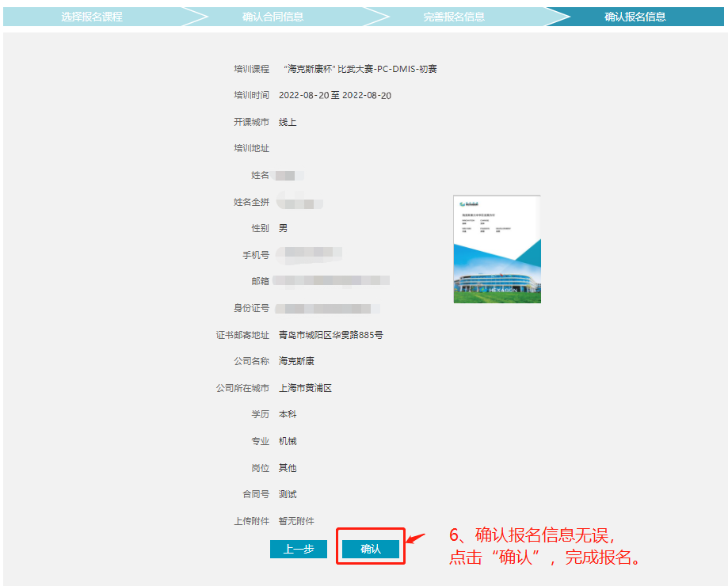Click the company city 上海市黄浦区
Screen dimensions: 728x586
click(x=305, y=389)
